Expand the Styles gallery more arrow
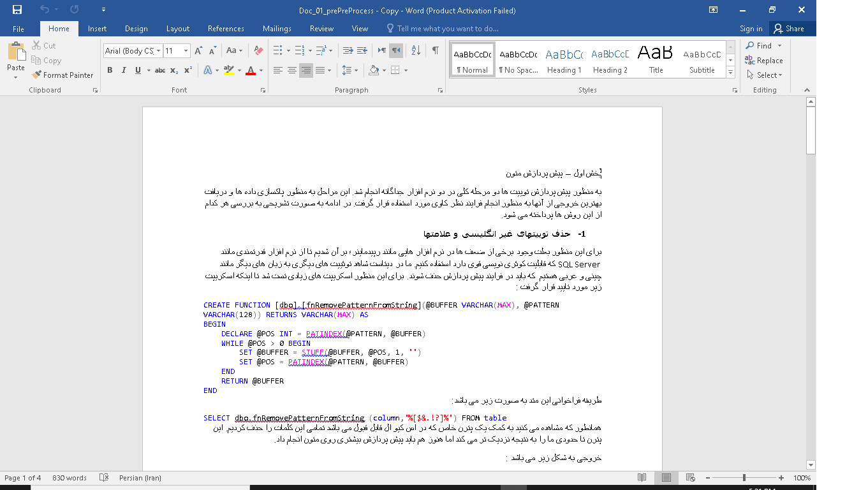This screenshot has height=490, width=868. point(731,73)
